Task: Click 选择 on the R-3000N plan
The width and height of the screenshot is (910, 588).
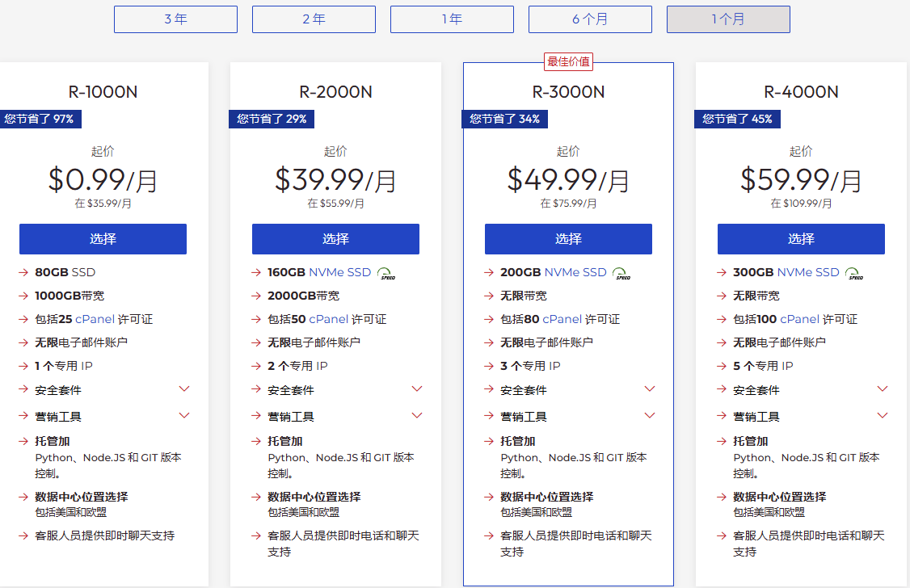Action: pyautogui.click(x=568, y=239)
